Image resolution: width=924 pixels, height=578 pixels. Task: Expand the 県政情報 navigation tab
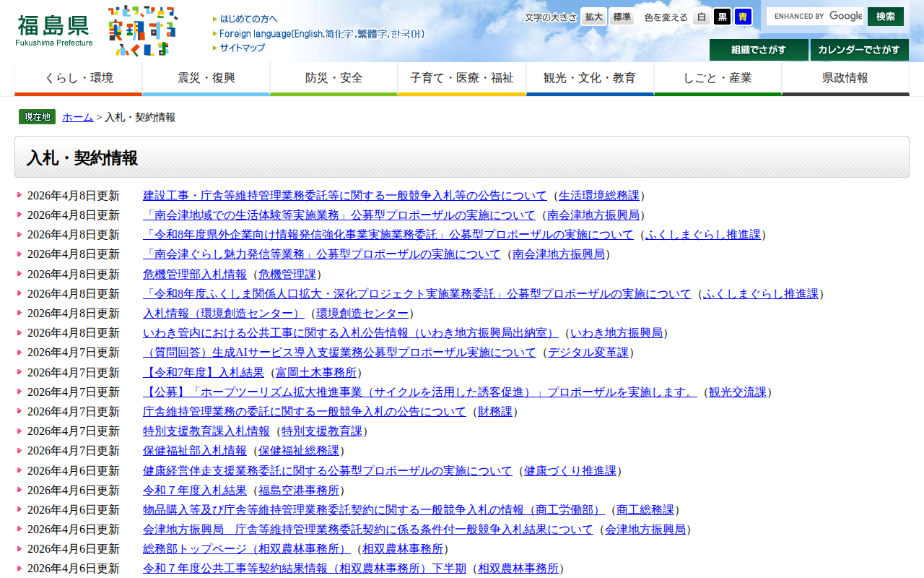(x=845, y=78)
